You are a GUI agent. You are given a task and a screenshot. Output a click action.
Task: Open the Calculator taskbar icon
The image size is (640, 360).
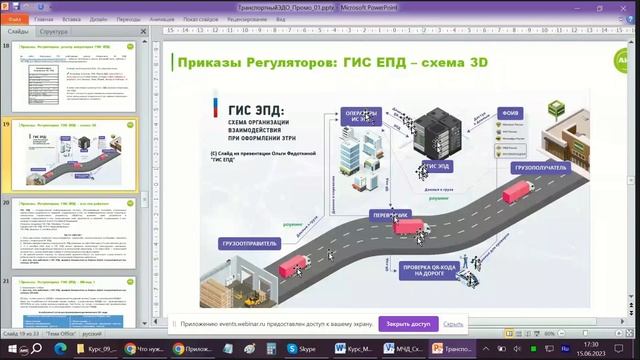(x=271, y=349)
